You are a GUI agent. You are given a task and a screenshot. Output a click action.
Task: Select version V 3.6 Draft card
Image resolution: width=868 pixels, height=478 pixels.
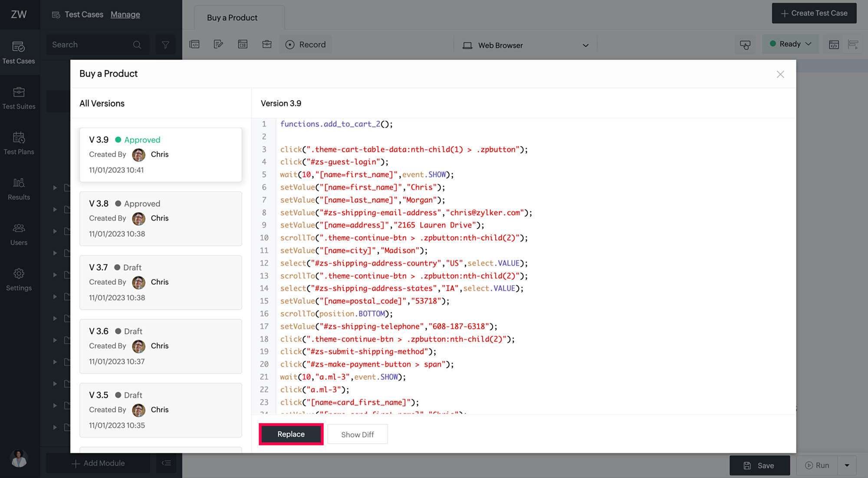pyautogui.click(x=161, y=346)
